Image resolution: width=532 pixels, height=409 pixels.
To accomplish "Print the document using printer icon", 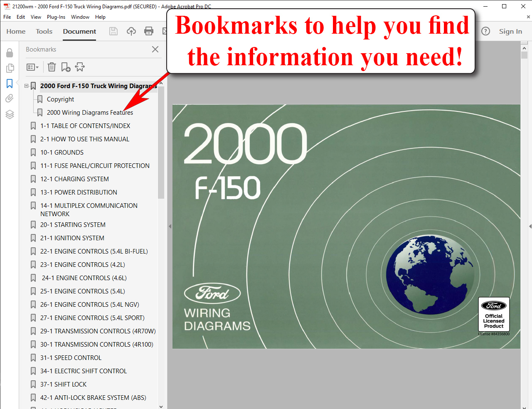I will (x=149, y=31).
